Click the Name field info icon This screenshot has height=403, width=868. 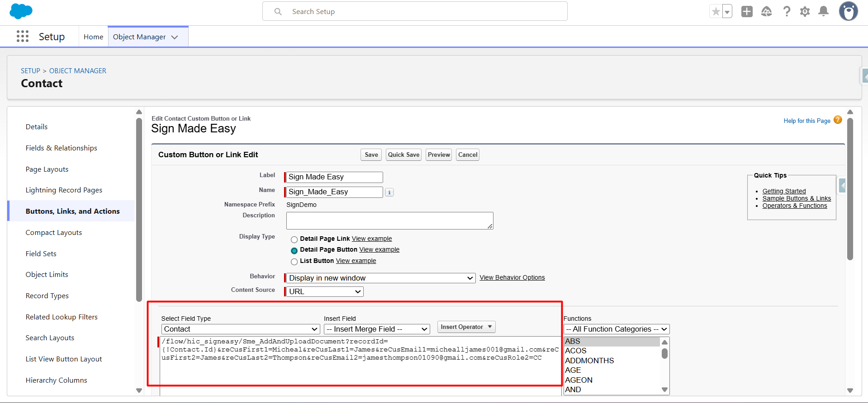(389, 192)
